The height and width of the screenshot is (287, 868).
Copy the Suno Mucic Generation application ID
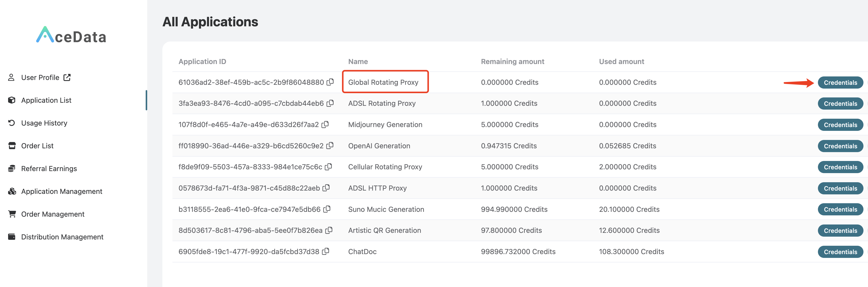(327, 209)
